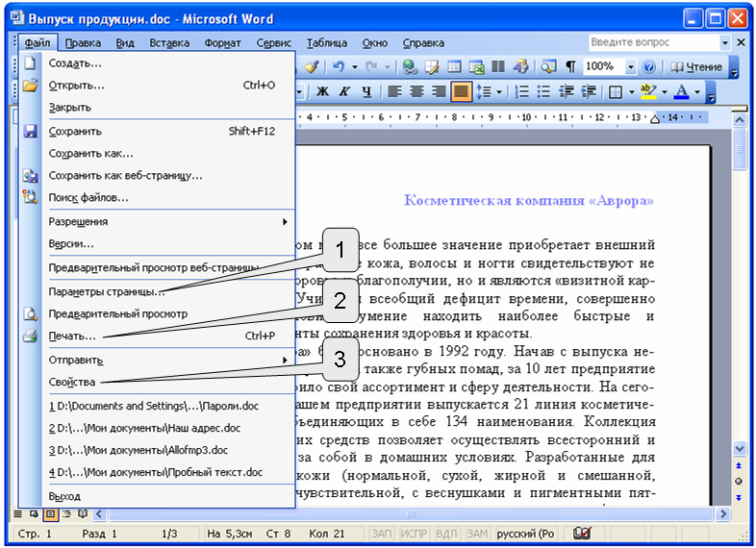The image size is (756, 548).
Task: Open the Highlight color dropdown arrow
Action: [x=665, y=91]
